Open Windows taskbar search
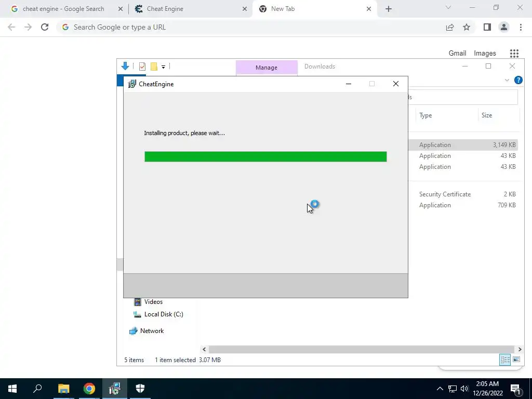The height and width of the screenshot is (399, 532). coord(37,389)
